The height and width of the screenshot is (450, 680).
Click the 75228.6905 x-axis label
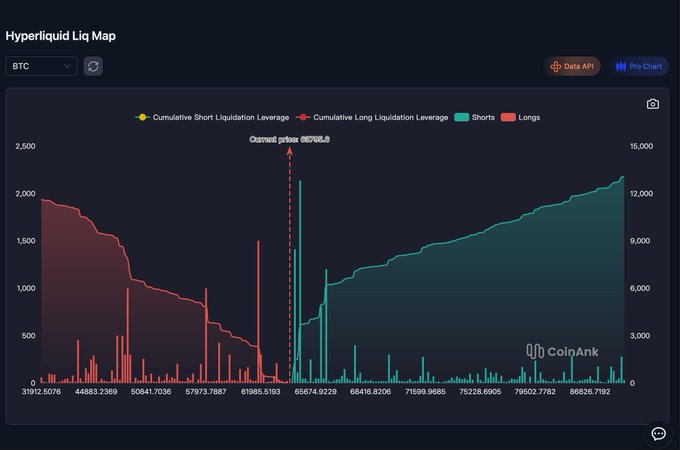[x=480, y=391]
